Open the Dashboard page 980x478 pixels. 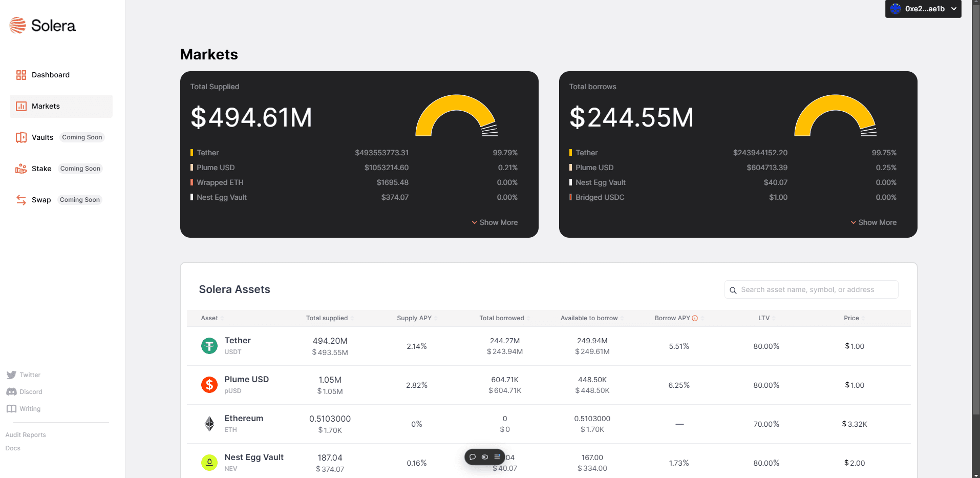pos(50,75)
